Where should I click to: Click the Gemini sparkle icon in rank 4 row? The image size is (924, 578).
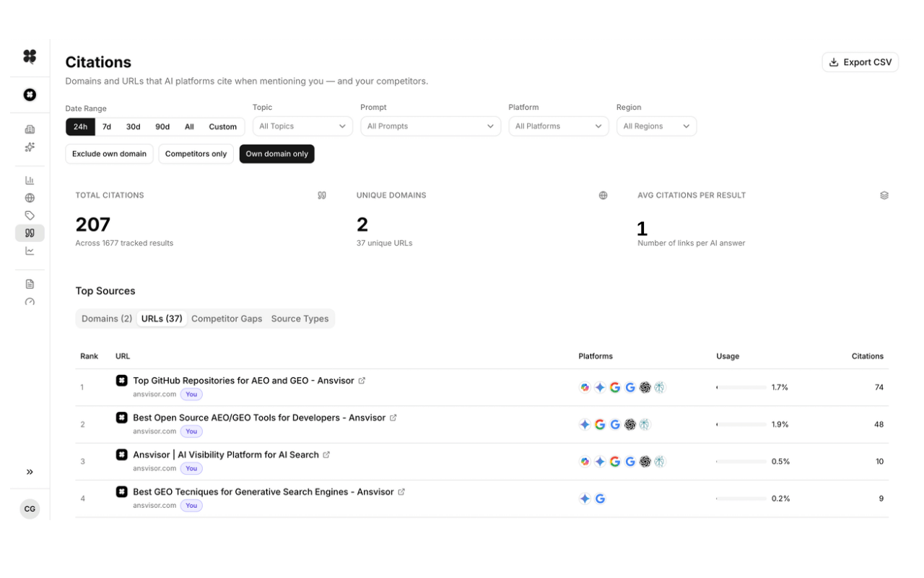pos(585,499)
